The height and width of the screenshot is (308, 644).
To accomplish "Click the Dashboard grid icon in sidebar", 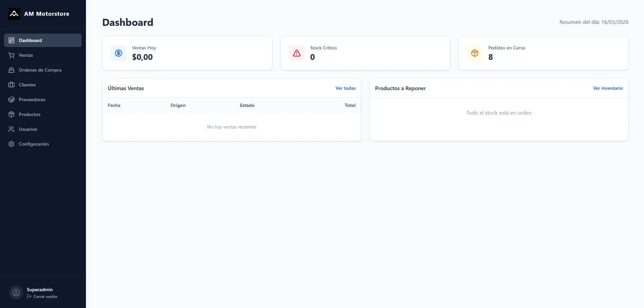I will (11, 40).
